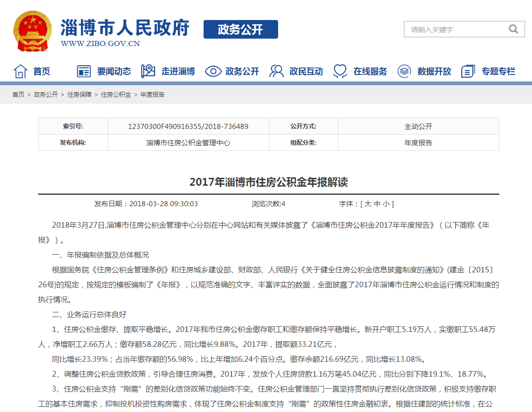Screen dimensions: 532x412
Task: Open the 政民互动 menu item
Action: (306, 72)
